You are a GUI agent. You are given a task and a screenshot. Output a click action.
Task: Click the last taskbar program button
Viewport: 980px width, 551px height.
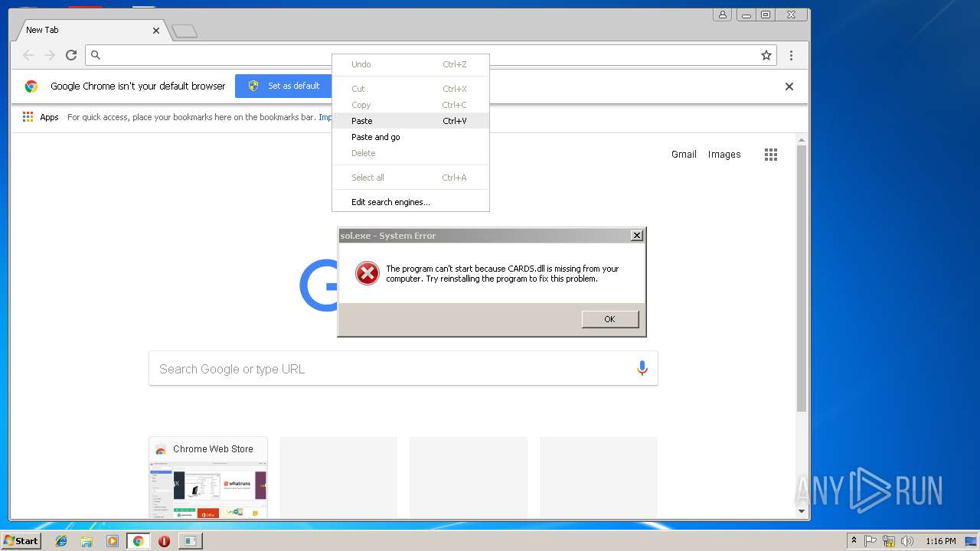(189, 541)
